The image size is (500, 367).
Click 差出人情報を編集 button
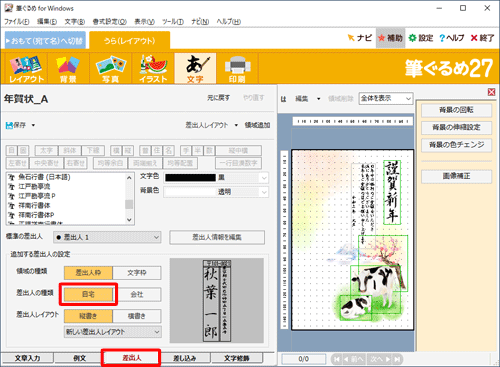tap(217, 237)
